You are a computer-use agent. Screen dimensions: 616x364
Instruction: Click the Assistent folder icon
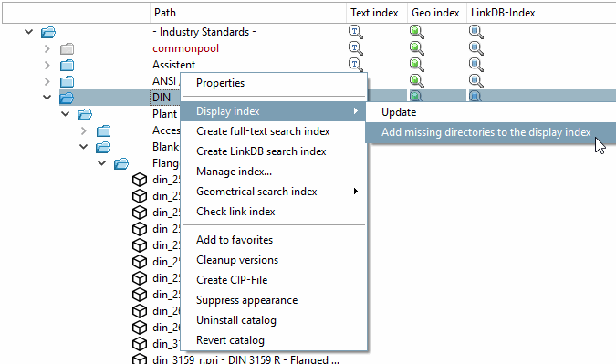click(67, 65)
